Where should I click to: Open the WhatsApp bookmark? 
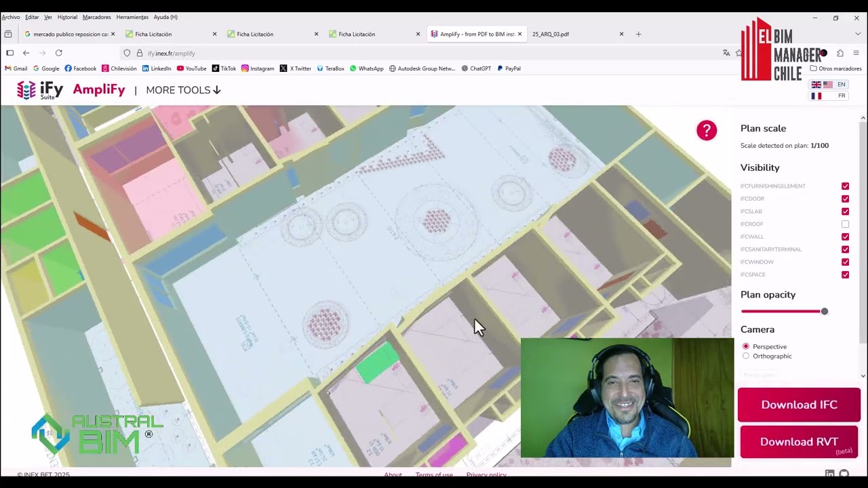pyautogui.click(x=366, y=68)
